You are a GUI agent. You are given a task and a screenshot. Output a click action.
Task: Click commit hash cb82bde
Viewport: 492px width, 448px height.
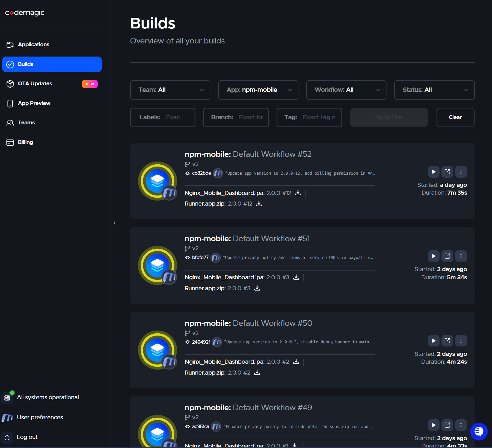pyautogui.click(x=201, y=173)
